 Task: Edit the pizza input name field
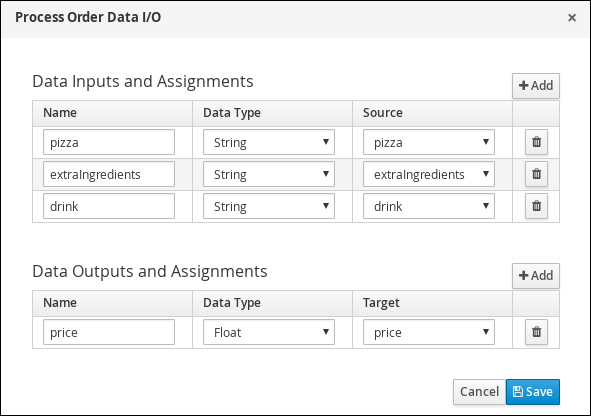click(x=109, y=142)
